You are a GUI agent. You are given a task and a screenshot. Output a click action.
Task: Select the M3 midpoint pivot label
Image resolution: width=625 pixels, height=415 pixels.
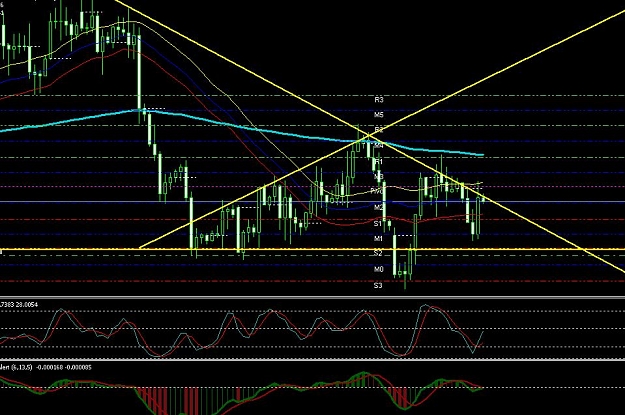379,176
